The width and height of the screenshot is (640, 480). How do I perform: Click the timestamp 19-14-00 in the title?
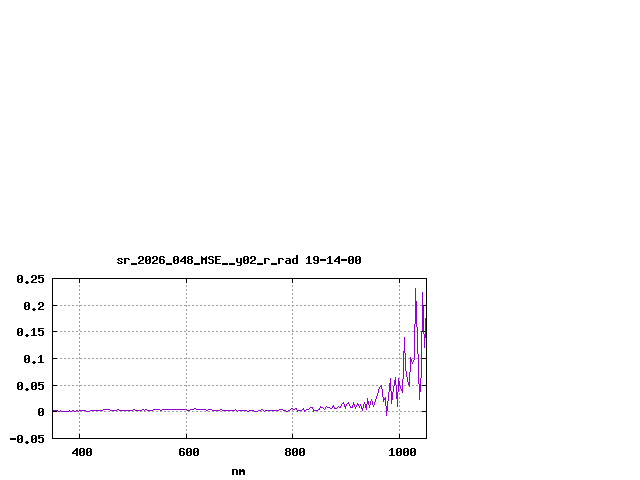point(333,260)
